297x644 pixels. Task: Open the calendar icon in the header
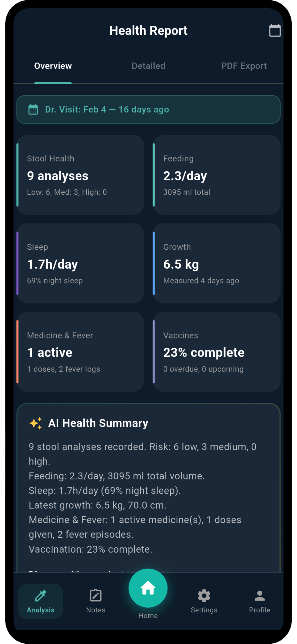(275, 30)
